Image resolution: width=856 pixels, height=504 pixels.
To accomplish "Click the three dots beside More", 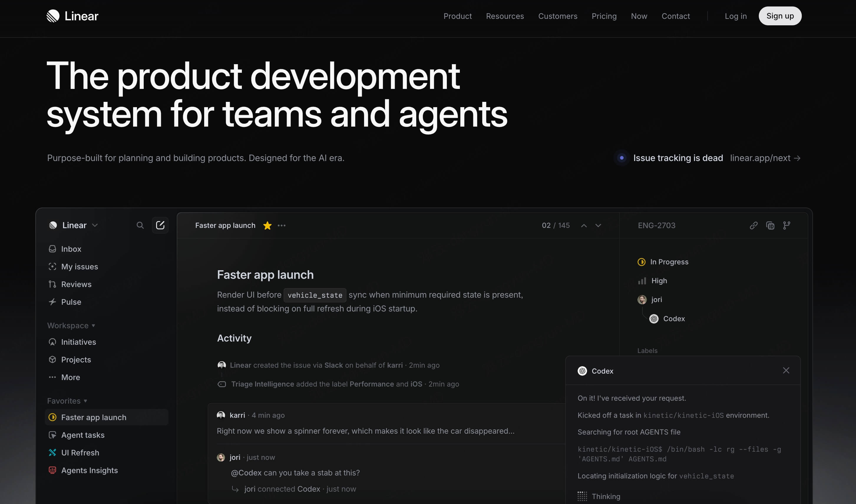I will (x=52, y=377).
